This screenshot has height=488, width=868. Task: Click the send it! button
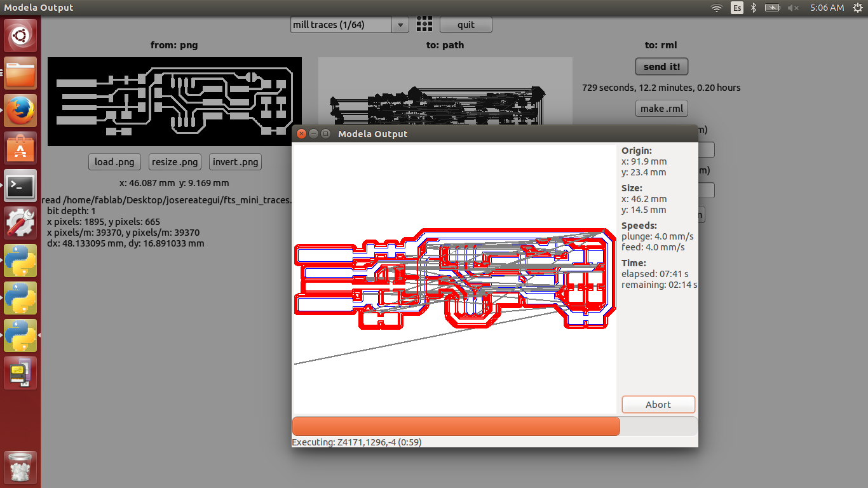point(661,67)
